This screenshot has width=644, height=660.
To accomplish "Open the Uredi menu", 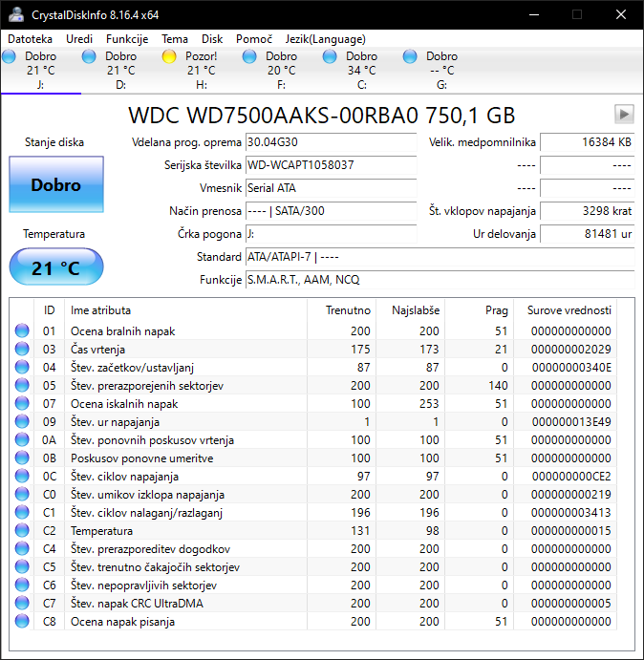I will pyautogui.click(x=79, y=39).
